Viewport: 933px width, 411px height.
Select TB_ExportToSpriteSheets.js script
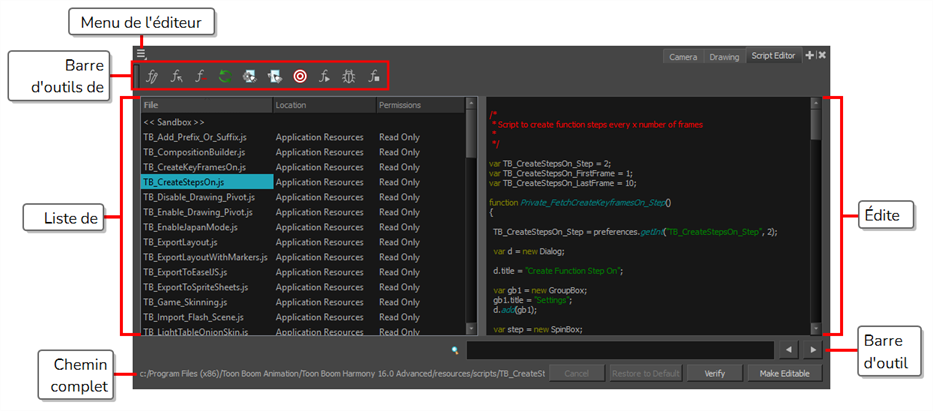pyautogui.click(x=196, y=287)
